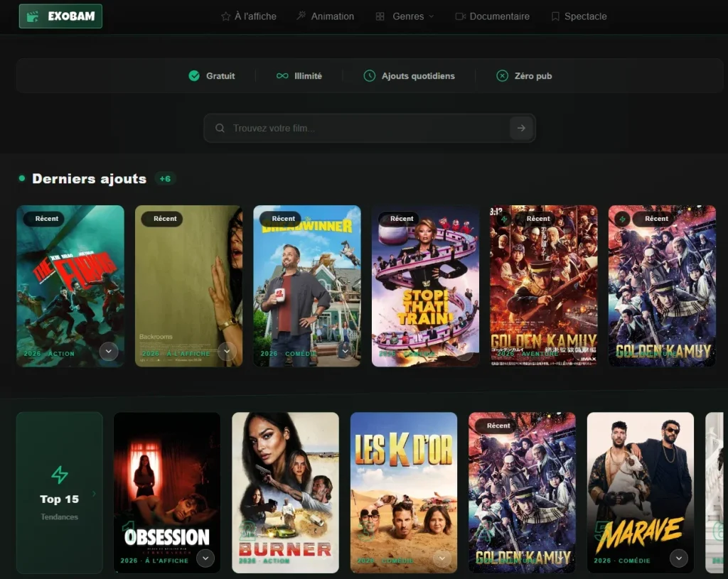Click the bookmark icon beside Spectacle
This screenshot has width=728, height=579.
click(x=555, y=17)
